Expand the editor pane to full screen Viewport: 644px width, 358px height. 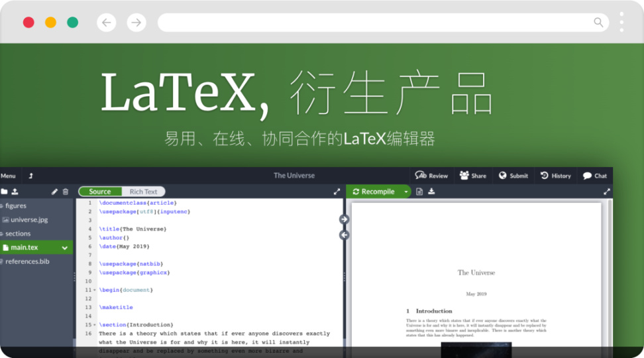[337, 192]
